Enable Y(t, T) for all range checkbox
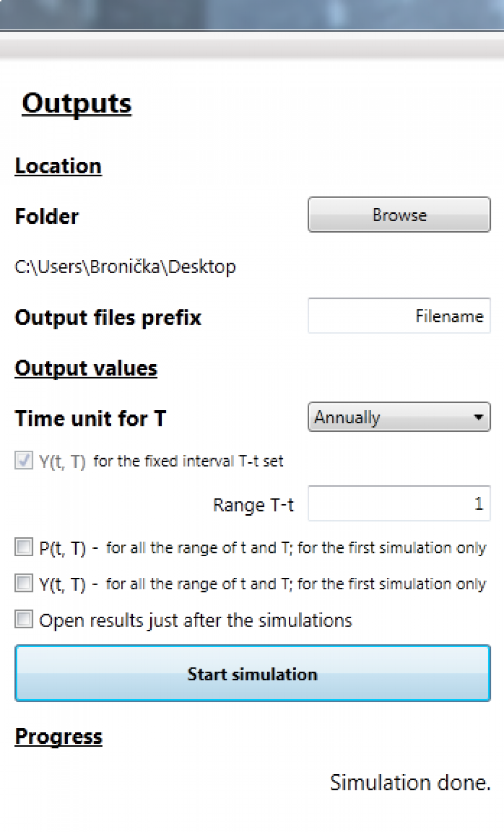504x832 pixels. point(24,583)
